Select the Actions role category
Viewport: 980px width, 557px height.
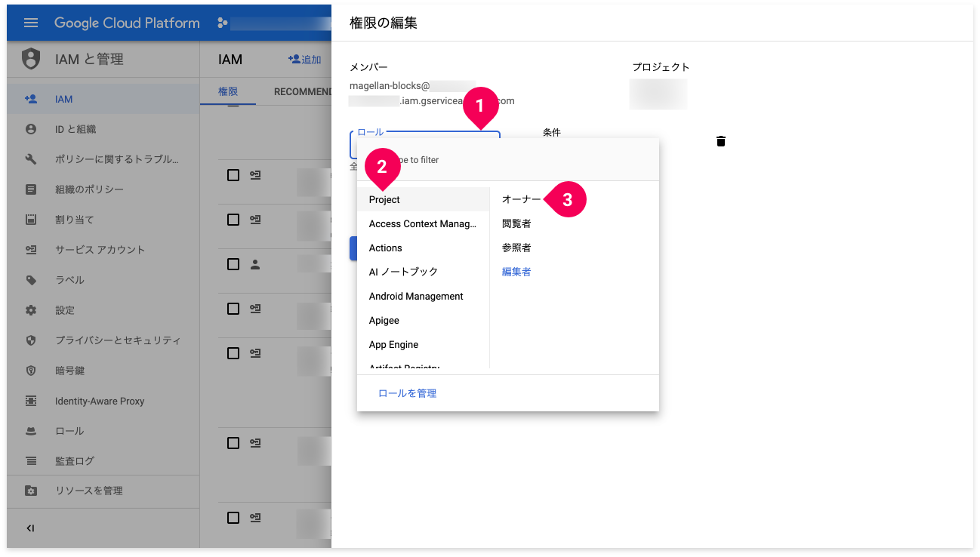coord(424,248)
